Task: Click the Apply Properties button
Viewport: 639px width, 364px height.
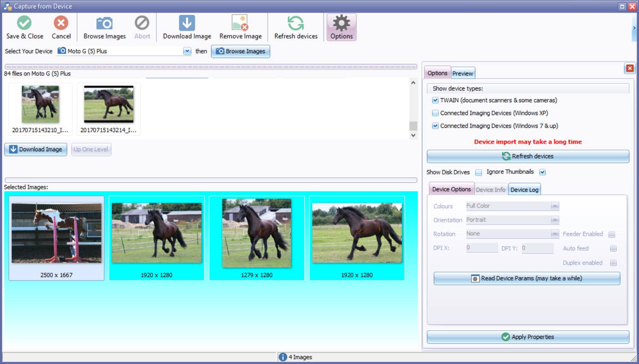Action: tap(528, 337)
